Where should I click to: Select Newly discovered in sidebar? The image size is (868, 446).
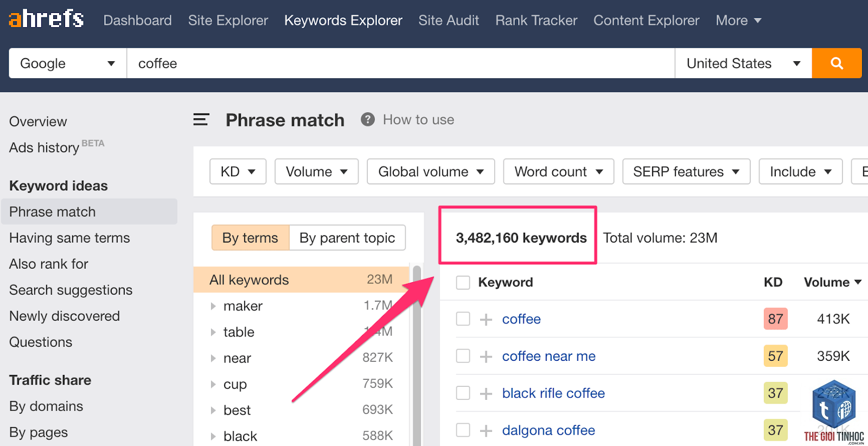(65, 316)
